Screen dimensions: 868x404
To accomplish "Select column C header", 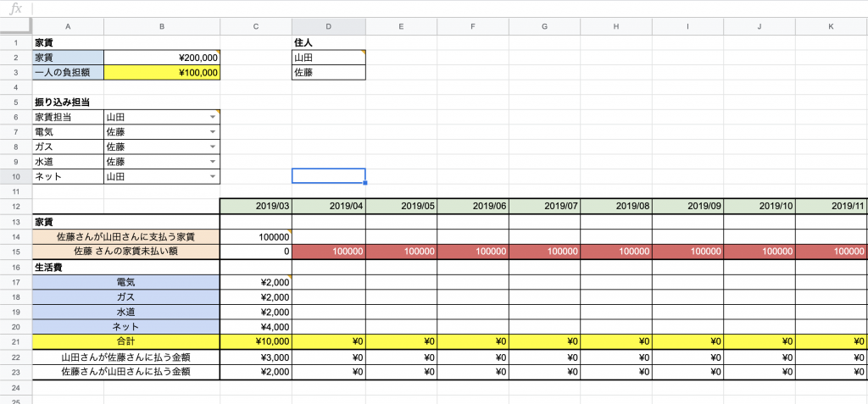I will [x=256, y=26].
